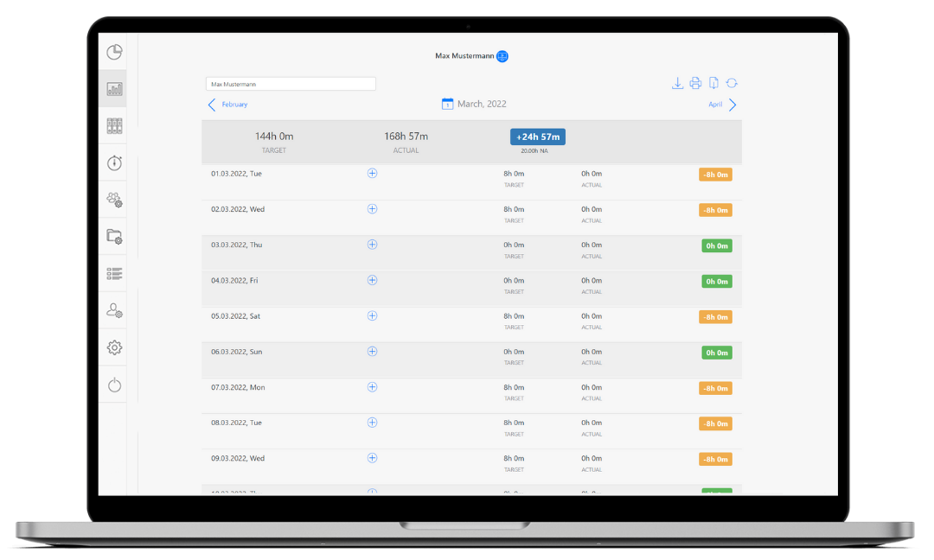Select the bar chart statistics view
The height and width of the screenshot is (560, 934).
[113, 87]
